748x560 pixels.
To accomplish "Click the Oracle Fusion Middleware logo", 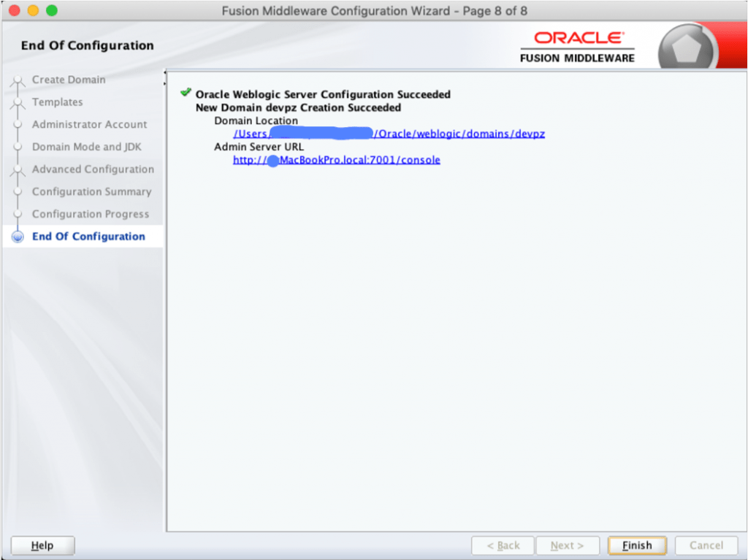I will [x=577, y=47].
